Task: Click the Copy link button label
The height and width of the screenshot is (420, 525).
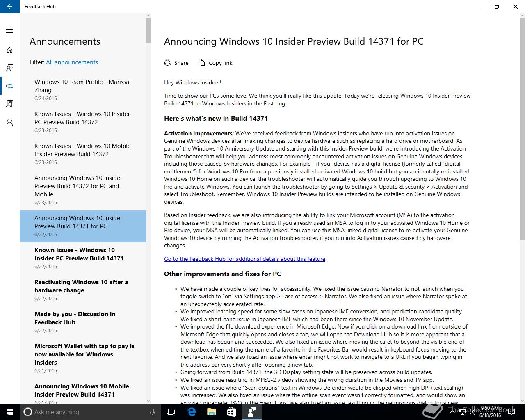Action: pos(220,63)
